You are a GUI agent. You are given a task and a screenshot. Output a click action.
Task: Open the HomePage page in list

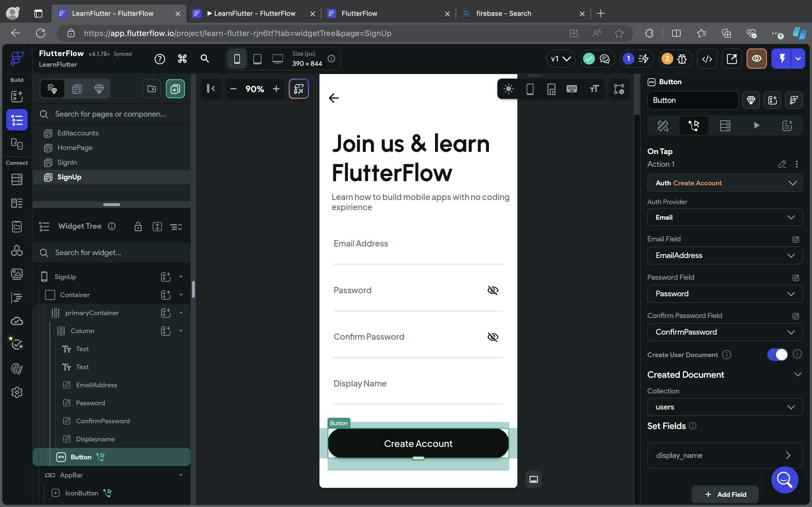tap(74, 148)
